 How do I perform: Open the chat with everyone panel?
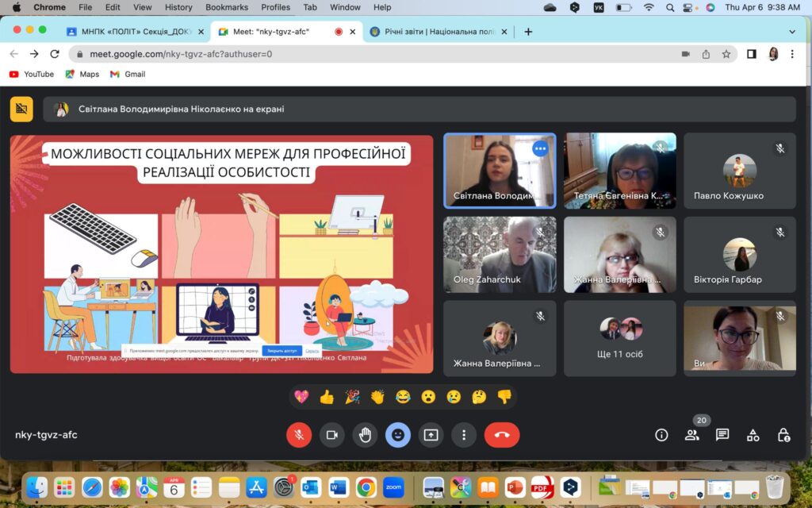pos(722,435)
